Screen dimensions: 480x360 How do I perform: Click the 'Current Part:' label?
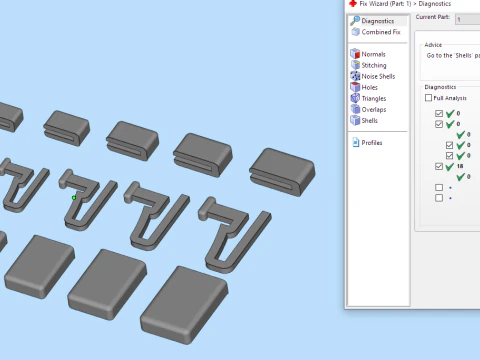point(432,17)
